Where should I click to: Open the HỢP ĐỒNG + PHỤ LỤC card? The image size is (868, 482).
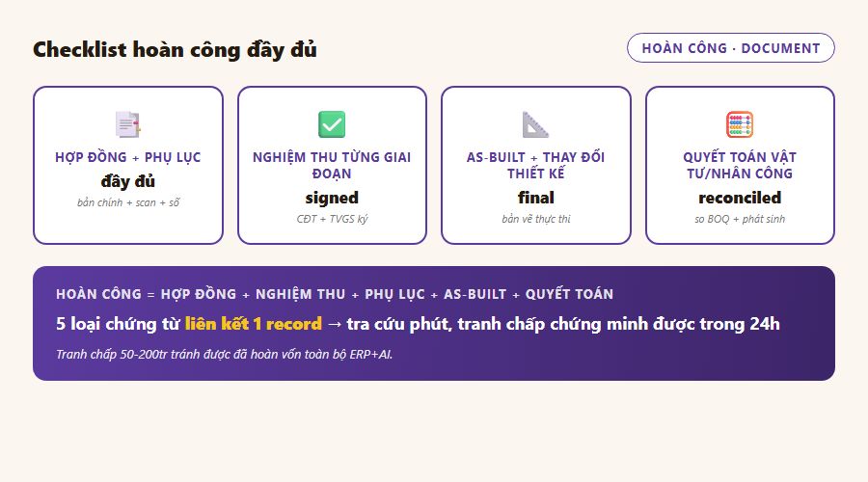tap(128, 165)
